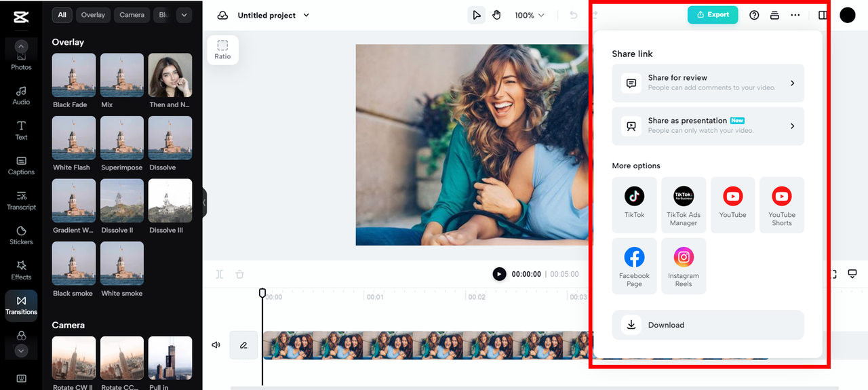Collapse the transitions panel with the handle
The image size is (868, 390).
tap(204, 203)
